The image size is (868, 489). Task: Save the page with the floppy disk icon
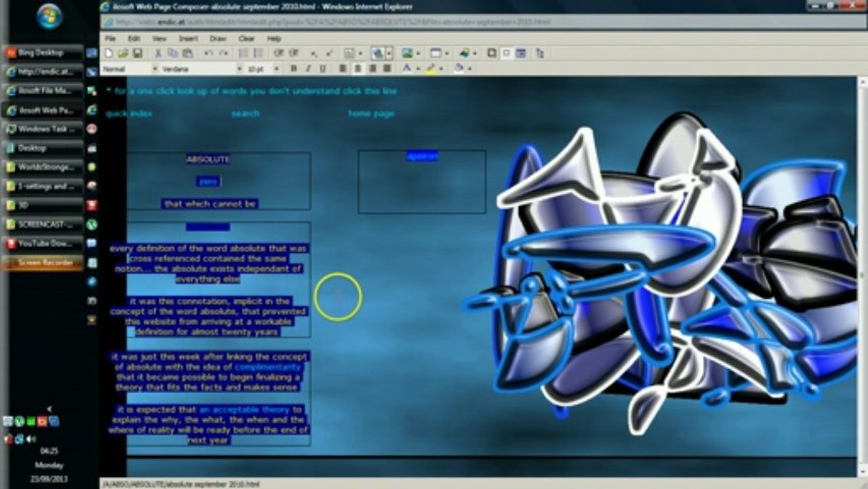pos(137,53)
